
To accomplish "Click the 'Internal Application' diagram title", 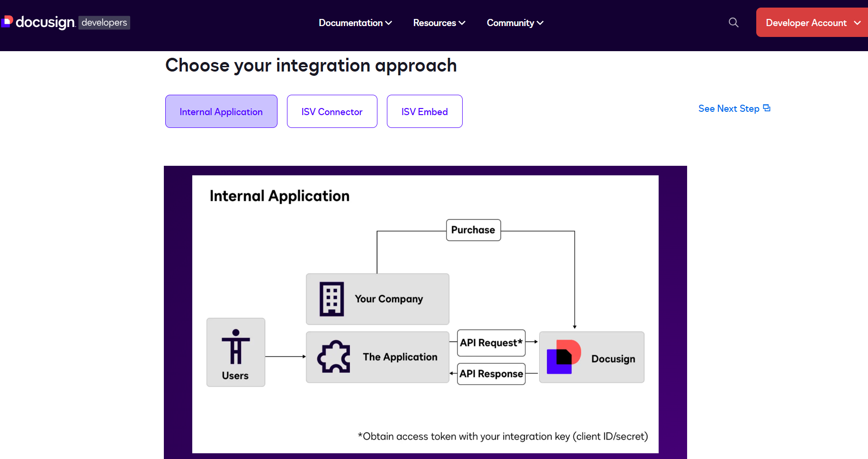I will pos(279,196).
